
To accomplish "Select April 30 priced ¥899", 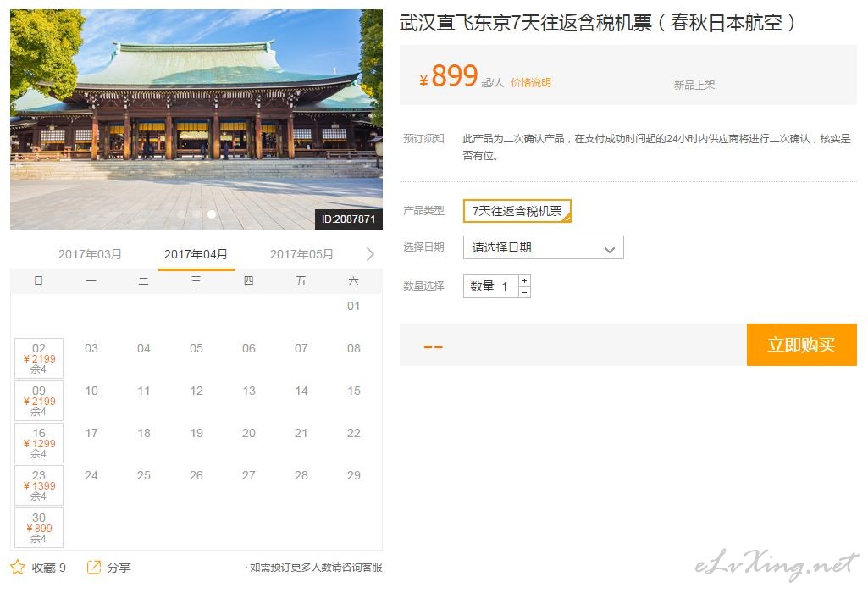I will pyautogui.click(x=39, y=528).
